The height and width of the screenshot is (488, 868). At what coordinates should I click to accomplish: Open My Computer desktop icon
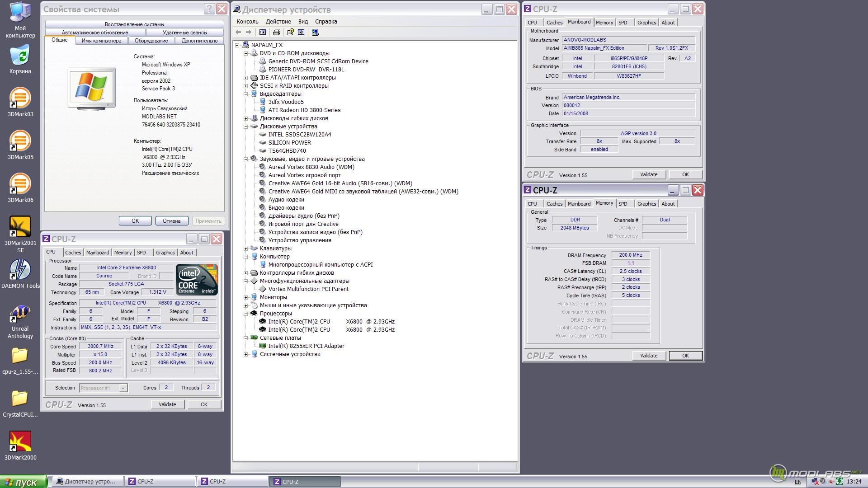coord(20,20)
